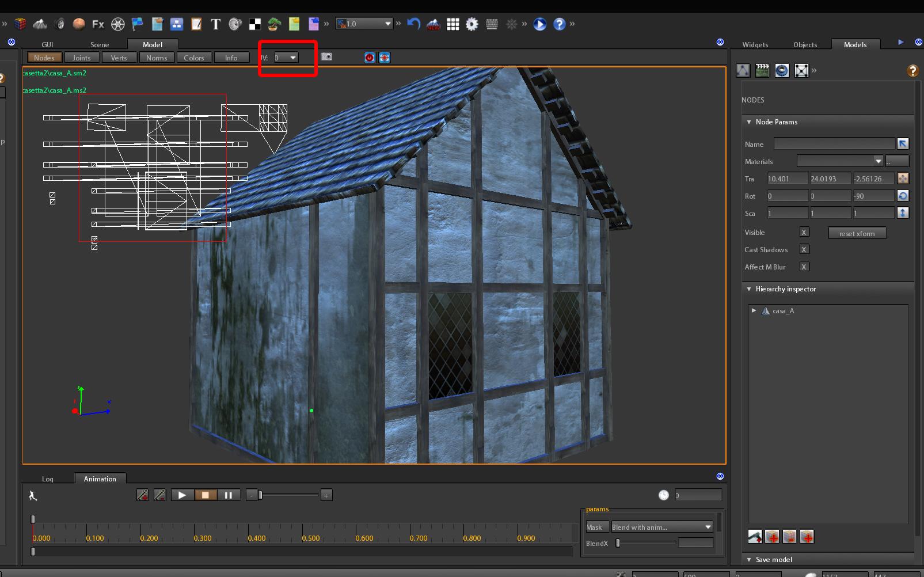This screenshot has width=924, height=577.
Task: Toggle the Visible checkbox
Action: 804,232
